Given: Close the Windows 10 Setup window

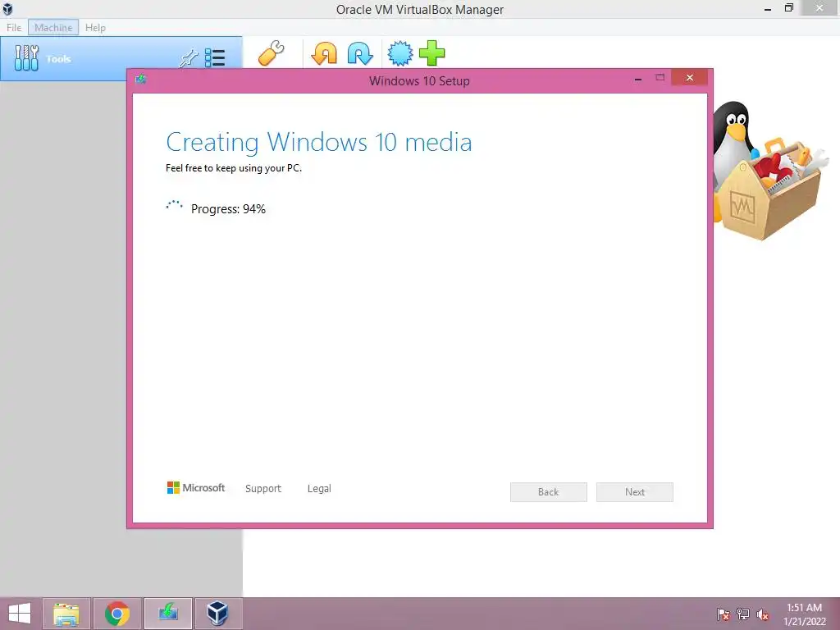Looking at the screenshot, I should 689,78.
